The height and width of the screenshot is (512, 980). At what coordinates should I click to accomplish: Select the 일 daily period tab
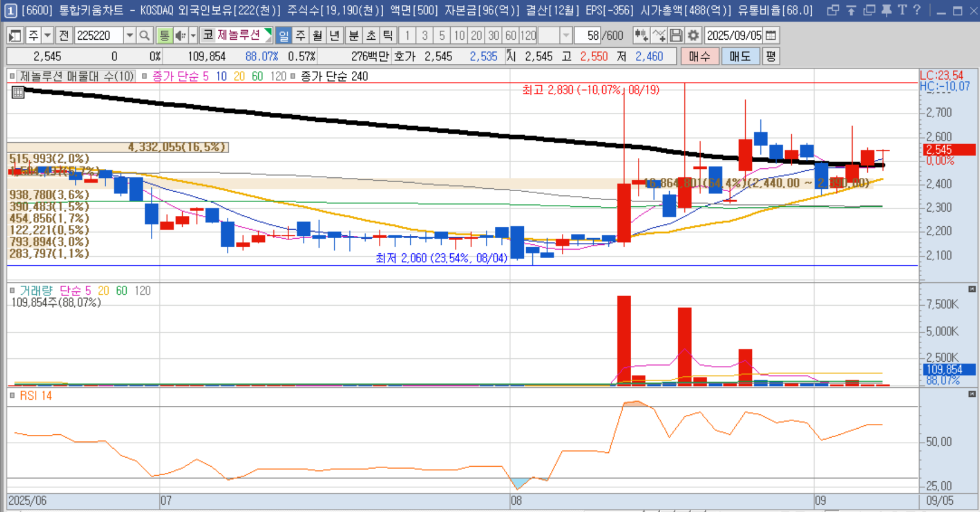click(x=284, y=36)
